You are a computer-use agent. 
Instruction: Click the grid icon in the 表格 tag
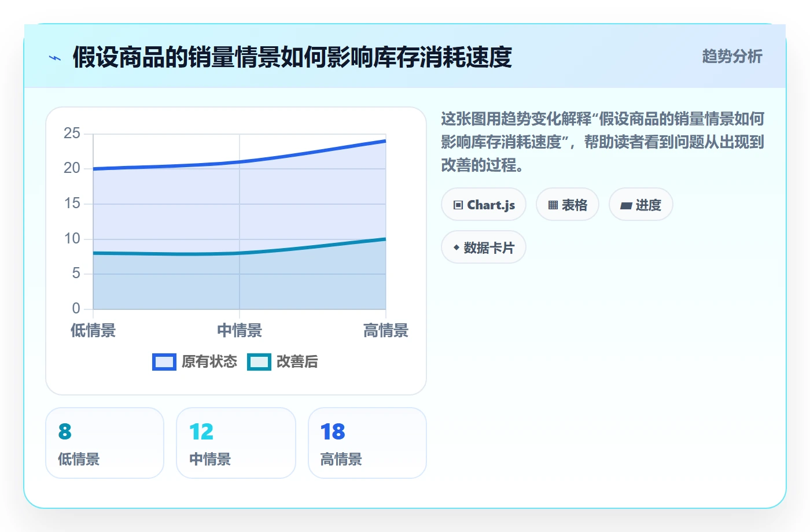coord(553,205)
